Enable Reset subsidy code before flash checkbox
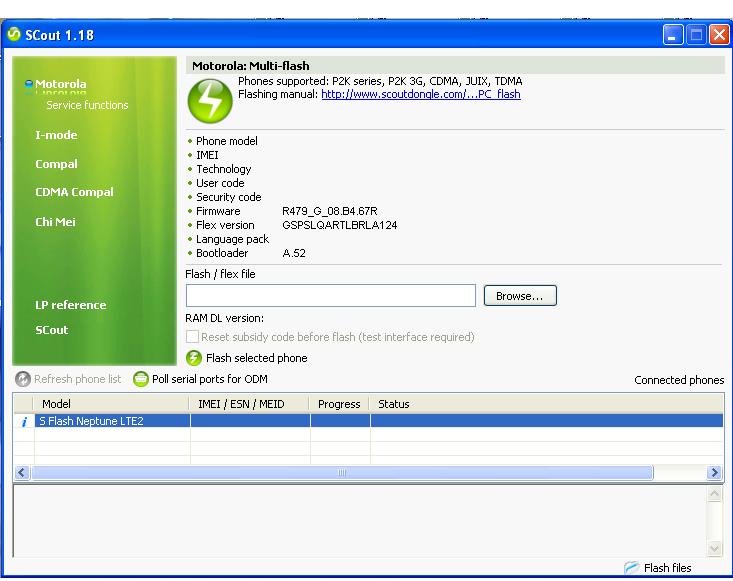The width and height of the screenshot is (733, 581). [192, 337]
